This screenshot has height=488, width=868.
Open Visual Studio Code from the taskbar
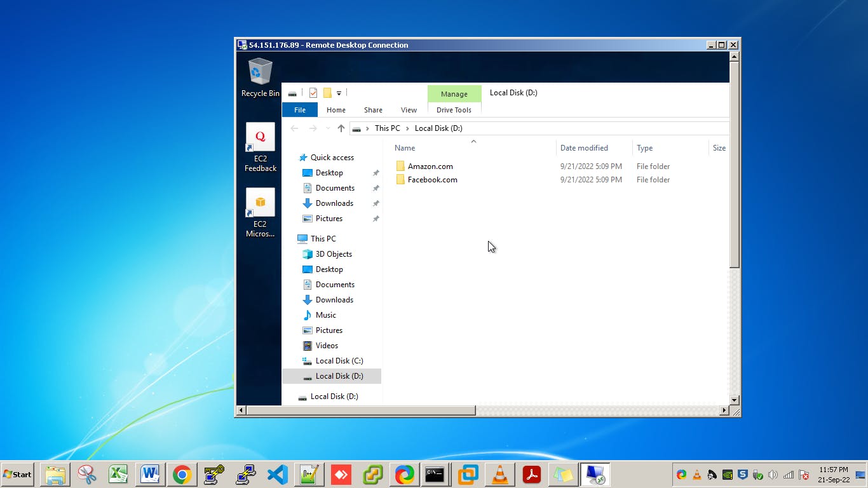click(x=278, y=475)
